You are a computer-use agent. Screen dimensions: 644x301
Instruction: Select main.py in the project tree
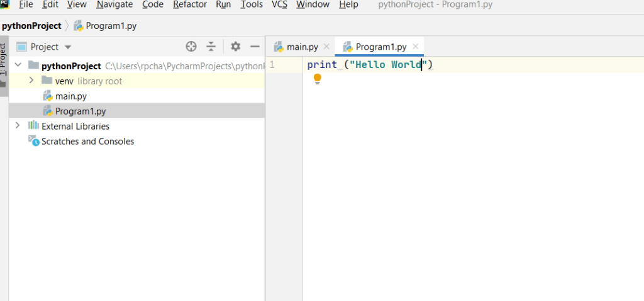[70, 96]
